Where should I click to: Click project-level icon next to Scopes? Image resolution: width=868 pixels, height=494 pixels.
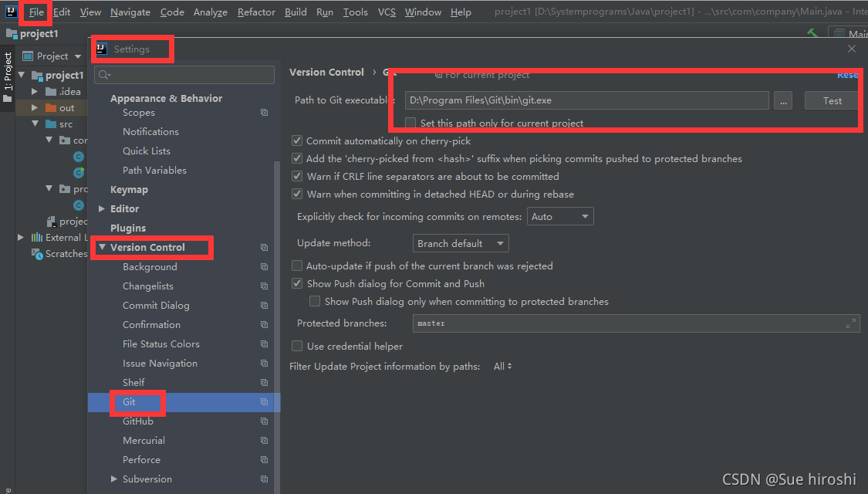264,113
